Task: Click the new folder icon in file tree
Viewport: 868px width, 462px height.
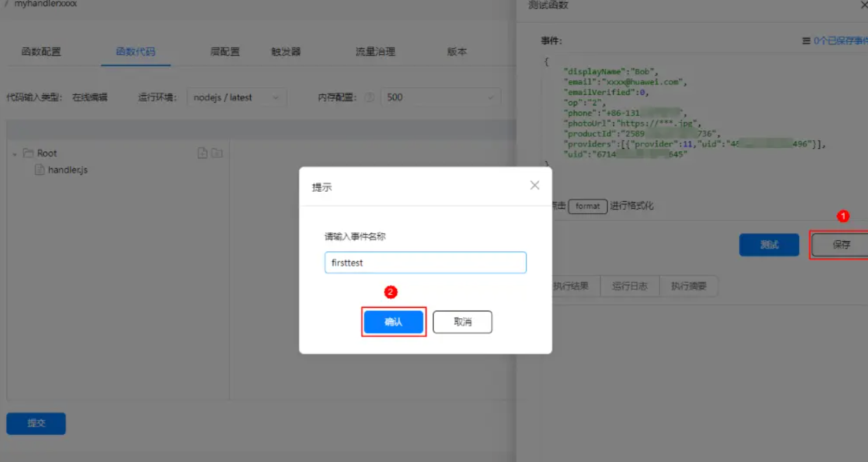Action: coord(217,152)
